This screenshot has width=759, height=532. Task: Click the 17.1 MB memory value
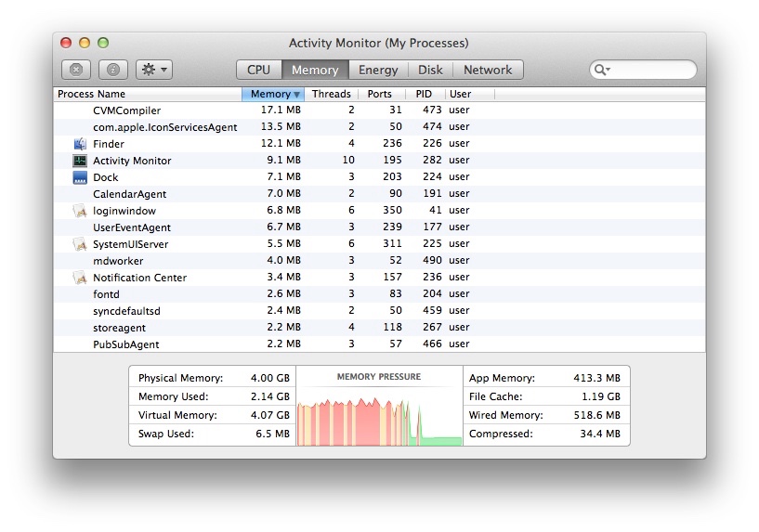coord(281,110)
